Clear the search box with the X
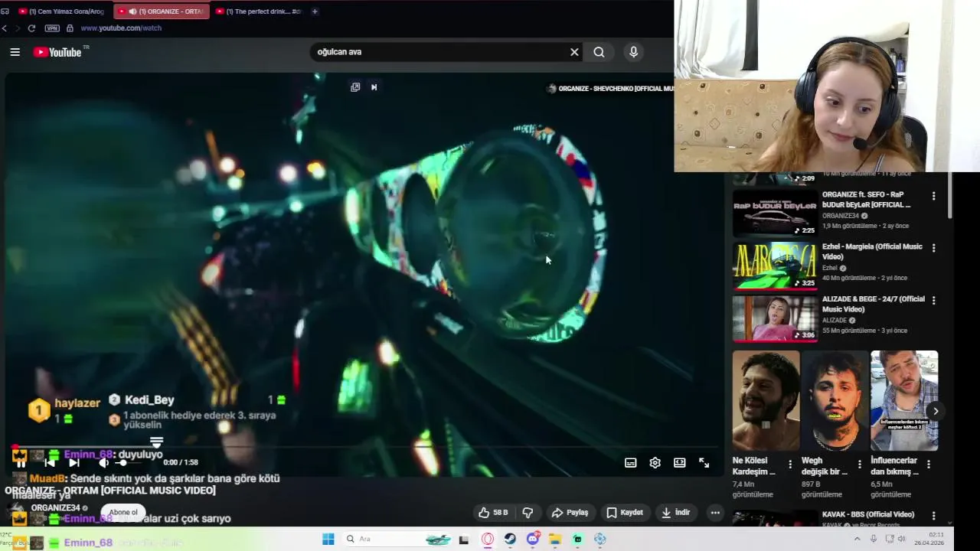The image size is (980, 551). pos(574,52)
